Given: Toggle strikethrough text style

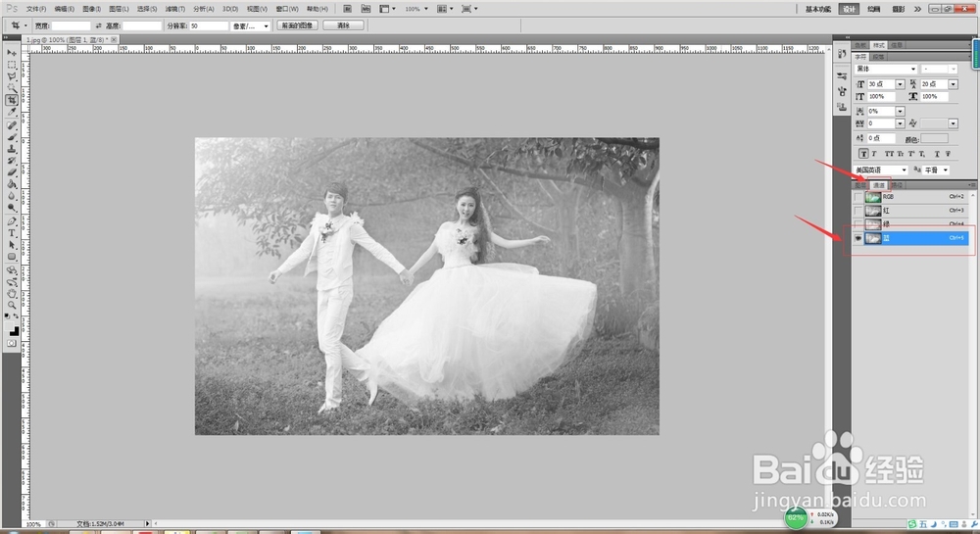Looking at the screenshot, I should [x=948, y=154].
